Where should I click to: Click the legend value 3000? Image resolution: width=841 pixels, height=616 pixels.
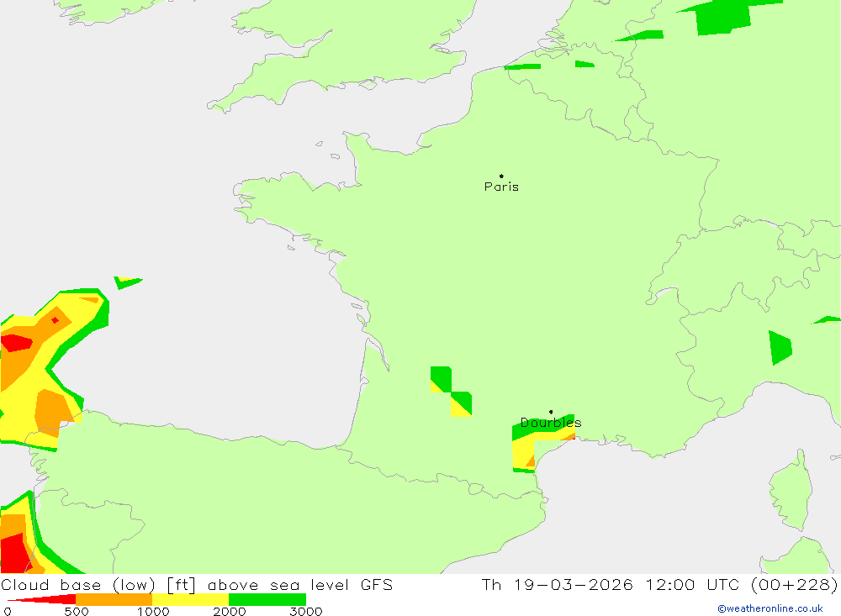pos(306,611)
